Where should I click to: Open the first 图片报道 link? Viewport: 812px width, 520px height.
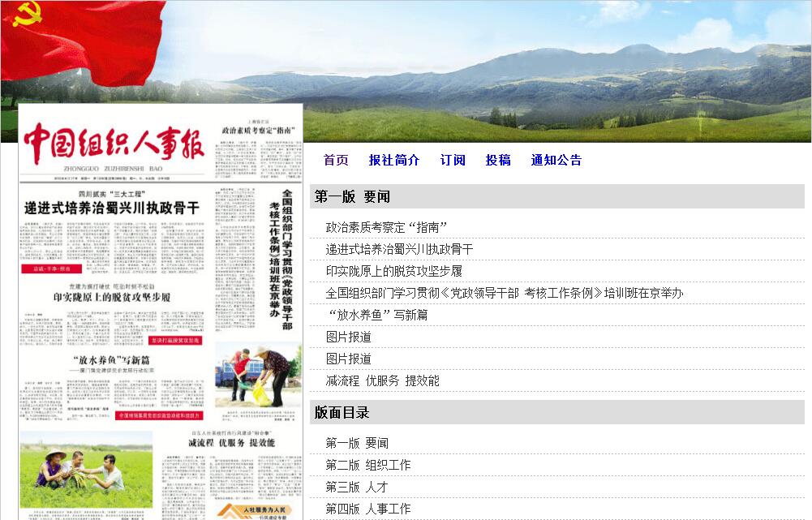point(348,337)
